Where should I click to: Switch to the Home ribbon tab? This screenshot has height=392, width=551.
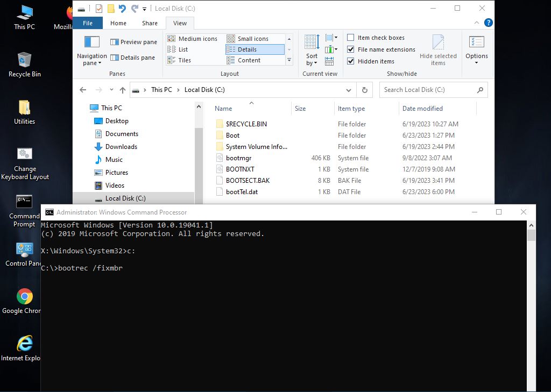coord(118,23)
